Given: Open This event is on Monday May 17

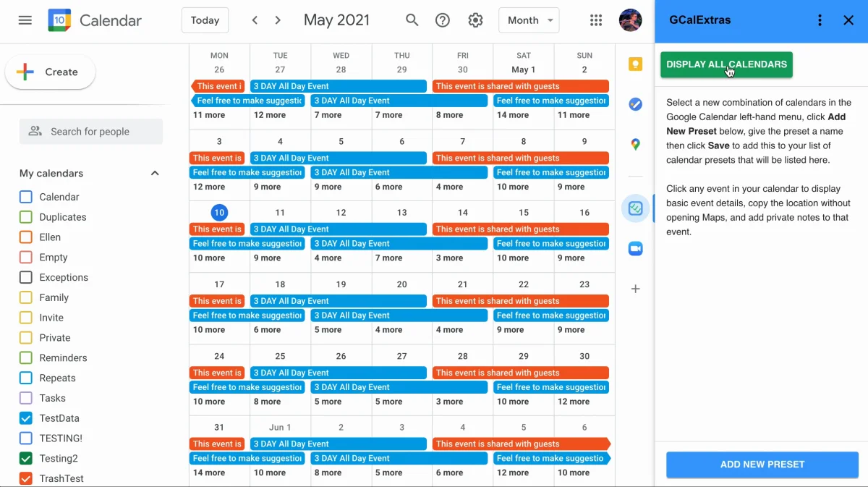Looking at the screenshot, I should [x=217, y=301].
